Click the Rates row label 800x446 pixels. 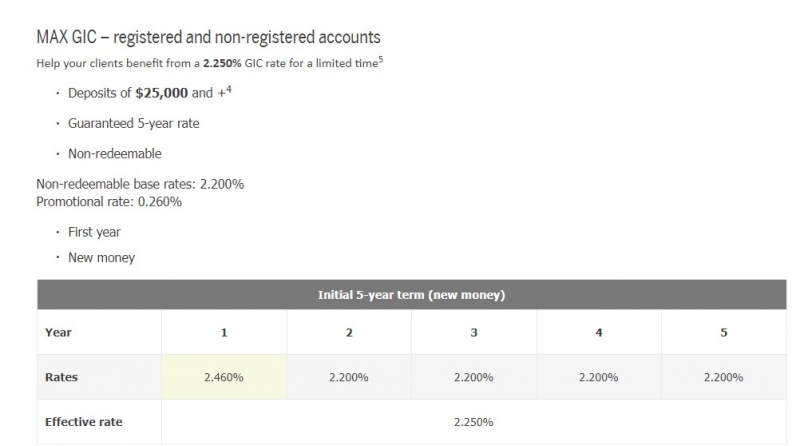click(x=61, y=377)
